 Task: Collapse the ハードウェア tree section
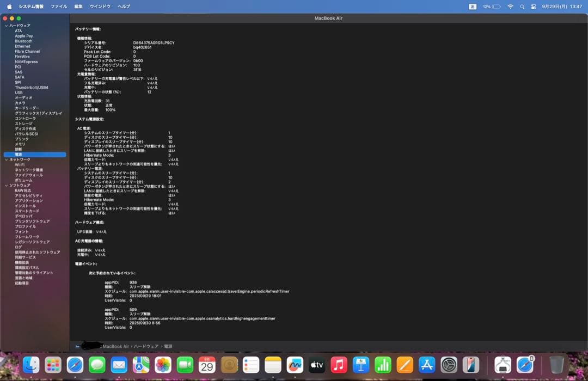[x=7, y=26]
